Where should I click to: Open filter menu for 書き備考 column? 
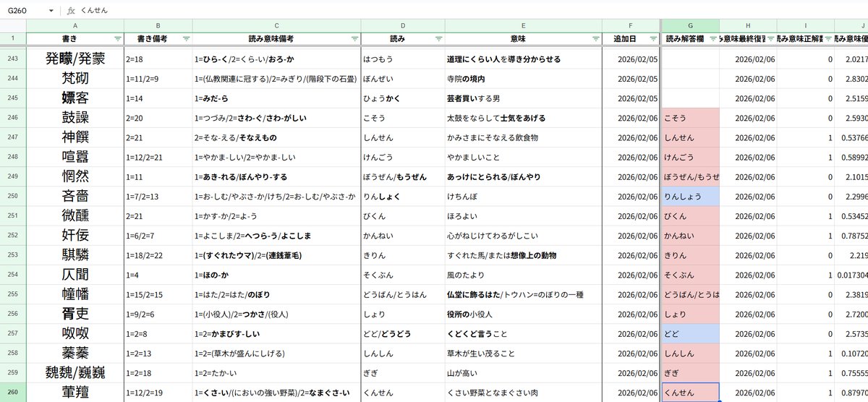pos(187,38)
